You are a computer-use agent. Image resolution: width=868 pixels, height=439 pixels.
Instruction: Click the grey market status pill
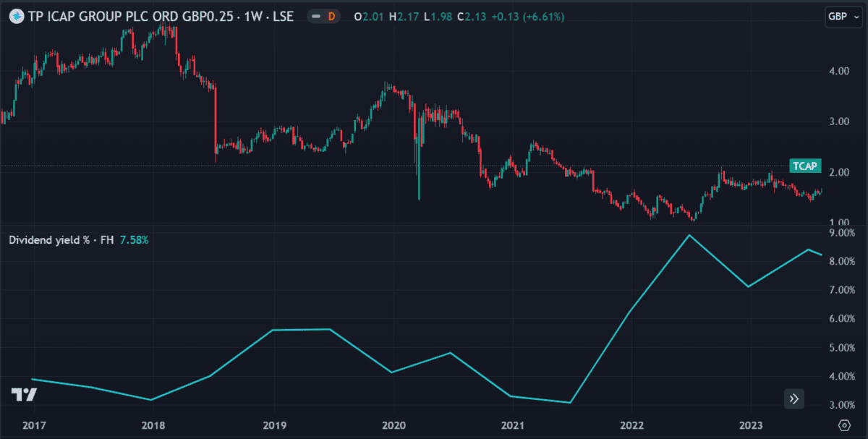click(x=315, y=16)
